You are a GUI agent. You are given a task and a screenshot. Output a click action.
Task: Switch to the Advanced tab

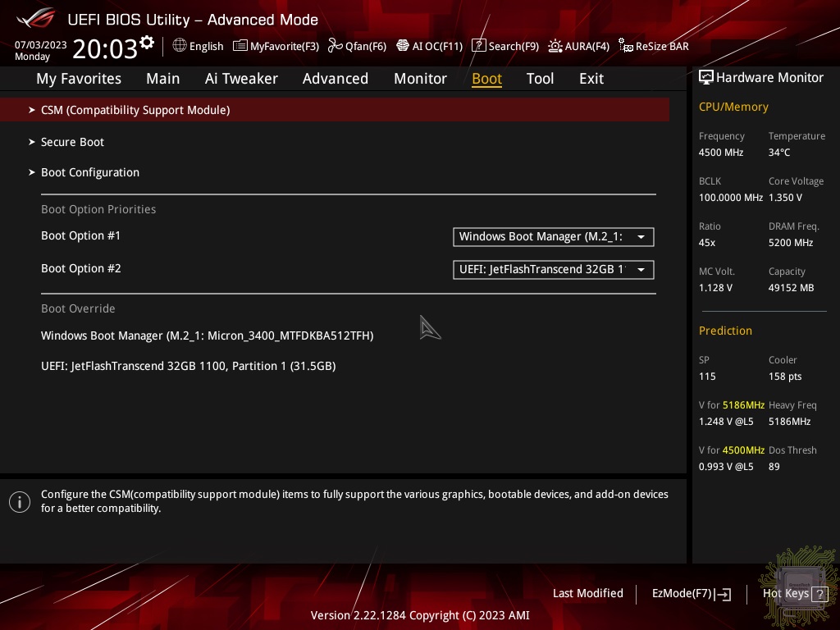click(x=335, y=79)
